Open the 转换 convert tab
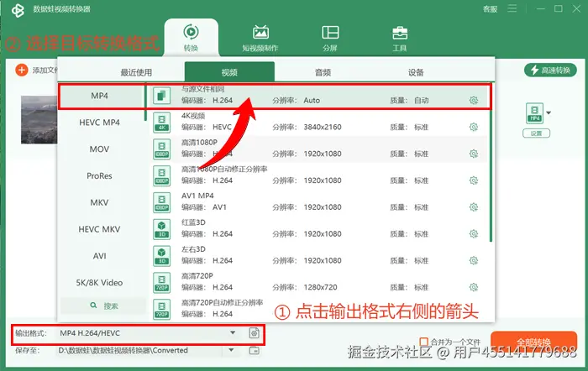This screenshot has width=588, height=371. (191, 38)
